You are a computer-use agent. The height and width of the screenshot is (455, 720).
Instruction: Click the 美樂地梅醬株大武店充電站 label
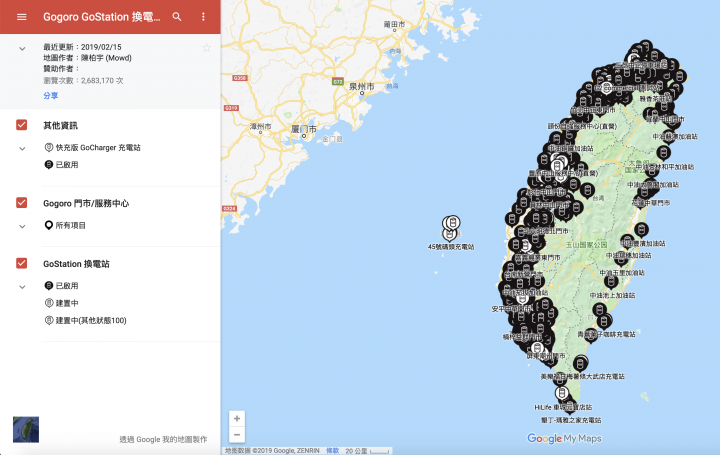click(x=582, y=376)
